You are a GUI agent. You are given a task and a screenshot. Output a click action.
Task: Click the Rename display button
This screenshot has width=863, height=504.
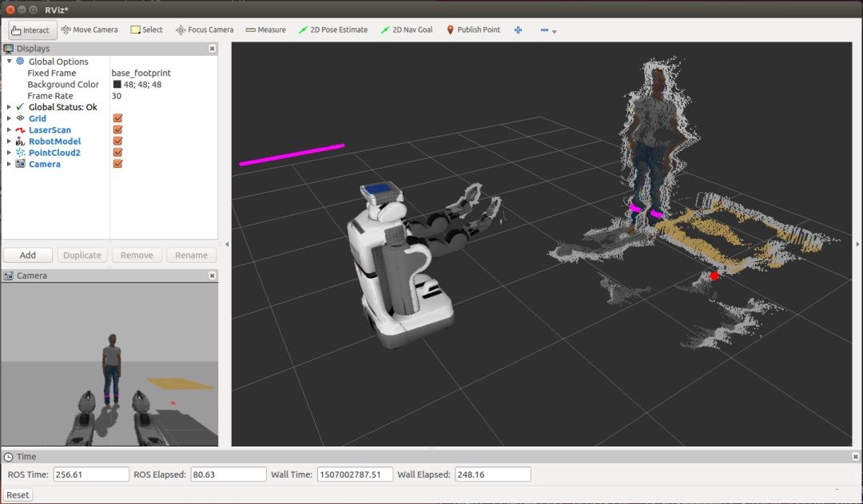pos(191,256)
